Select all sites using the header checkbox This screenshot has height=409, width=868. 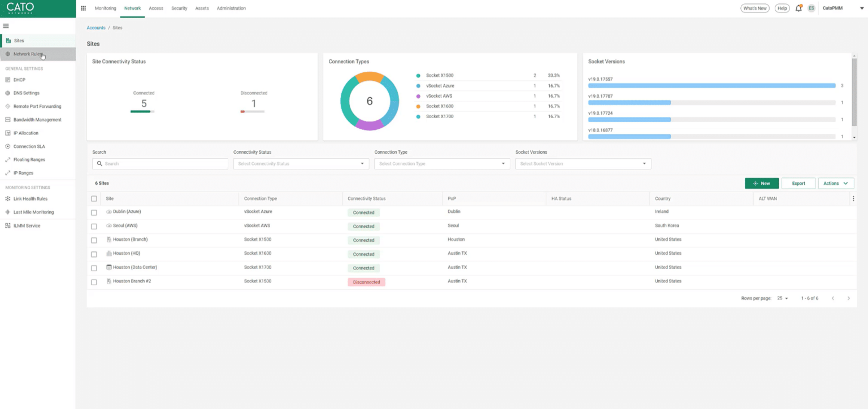[x=94, y=198]
